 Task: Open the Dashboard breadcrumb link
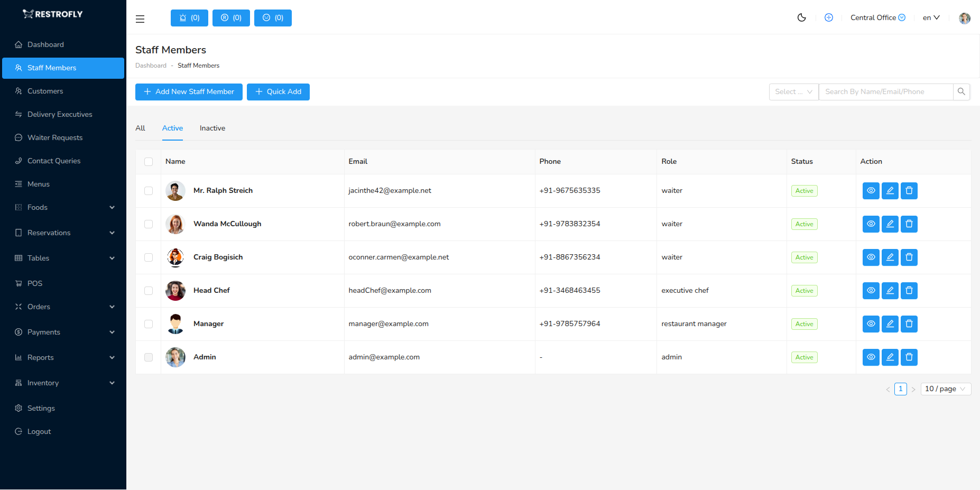151,65
